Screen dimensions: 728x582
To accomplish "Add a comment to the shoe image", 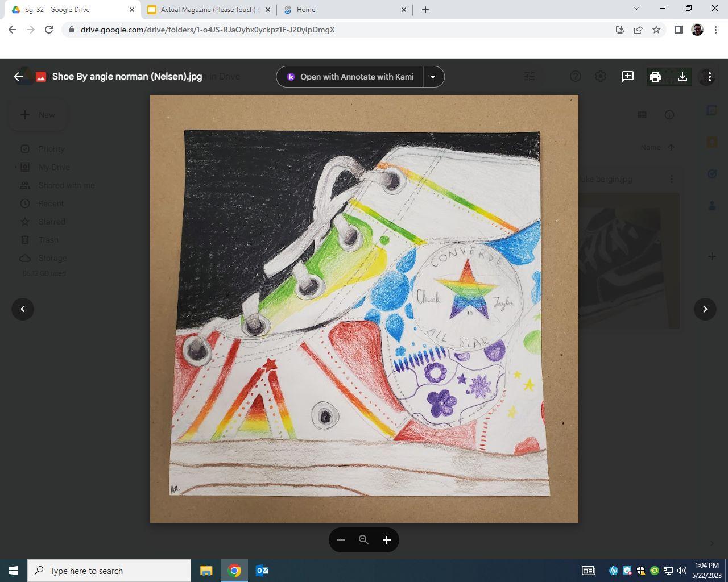I will pos(628,77).
